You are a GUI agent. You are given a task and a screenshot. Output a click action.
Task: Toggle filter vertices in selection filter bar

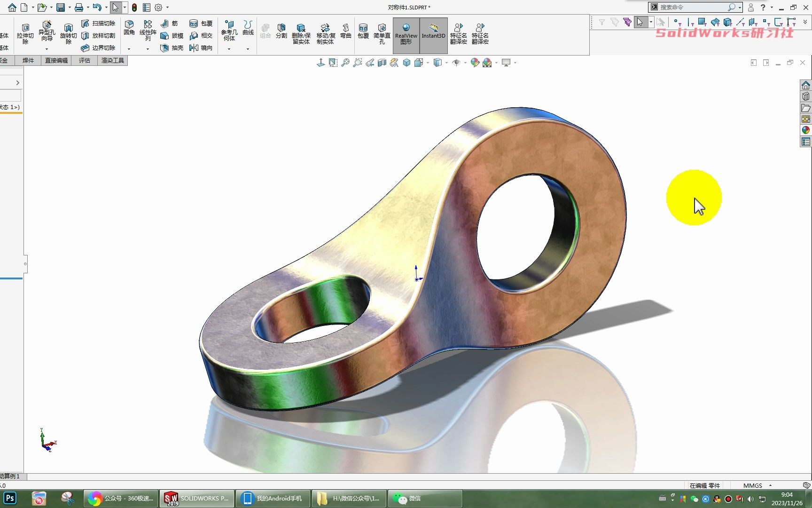677,22
